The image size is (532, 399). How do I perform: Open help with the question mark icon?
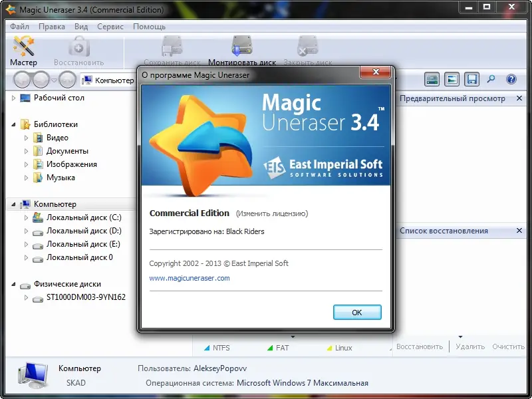[511, 79]
